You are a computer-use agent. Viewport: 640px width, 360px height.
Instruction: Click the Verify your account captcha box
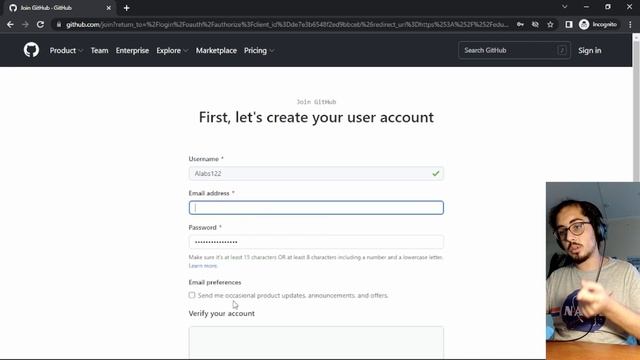(x=316, y=342)
